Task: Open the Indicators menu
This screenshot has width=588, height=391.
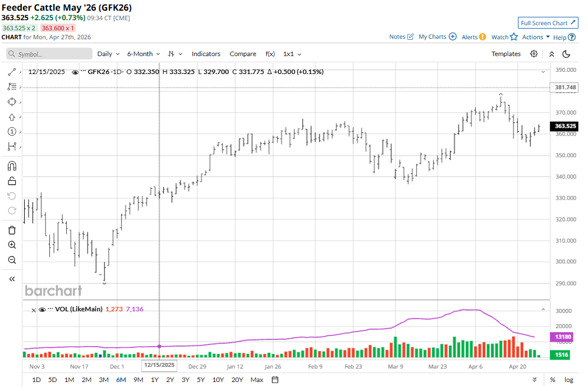Action: click(x=206, y=54)
